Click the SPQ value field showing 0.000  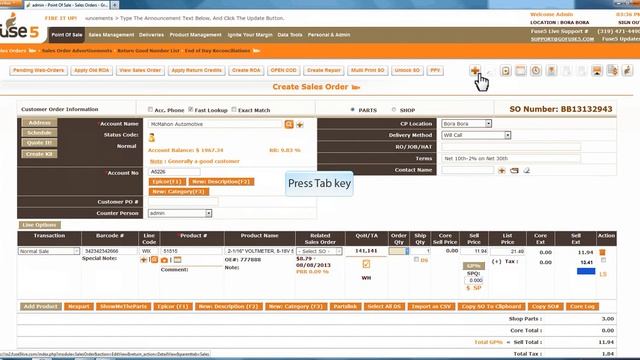coord(474,280)
